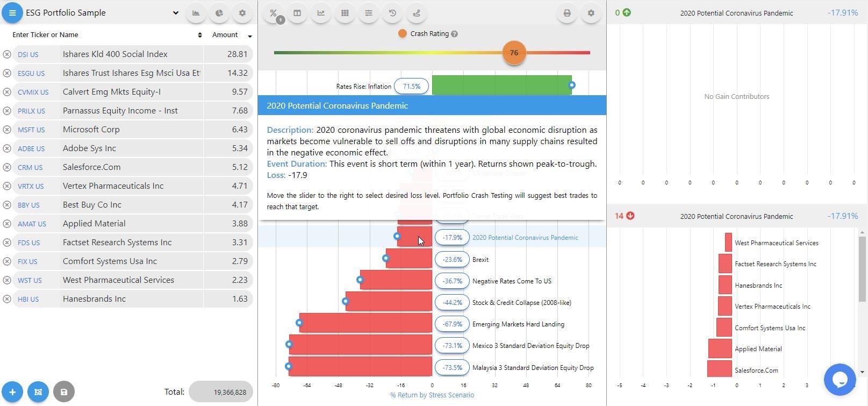Image resolution: width=868 pixels, height=406 pixels.
Task: Add a new holding with plus button
Action: 12,392
